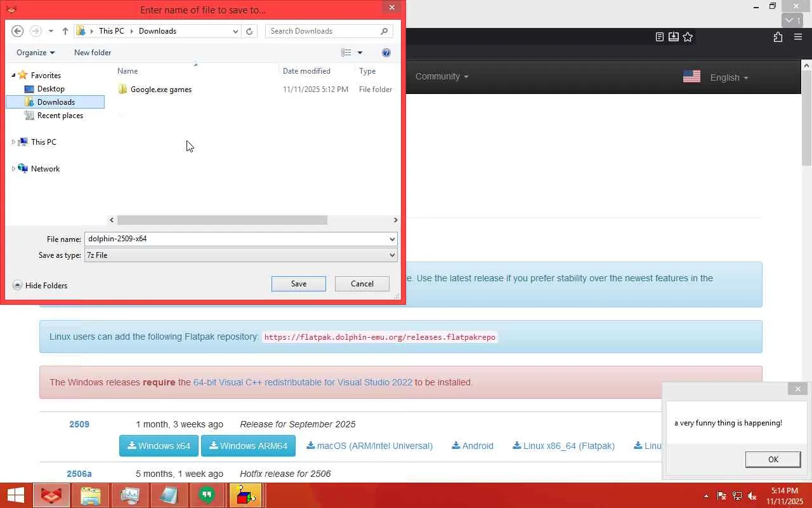Click the Cancel button in the save dialog

[x=362, y=284]
